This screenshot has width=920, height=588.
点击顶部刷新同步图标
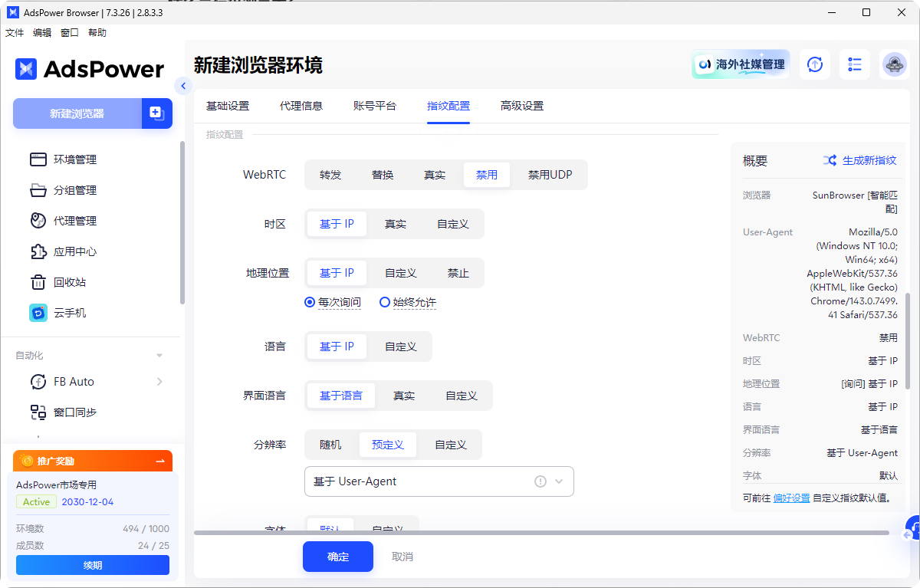[814, 64]
